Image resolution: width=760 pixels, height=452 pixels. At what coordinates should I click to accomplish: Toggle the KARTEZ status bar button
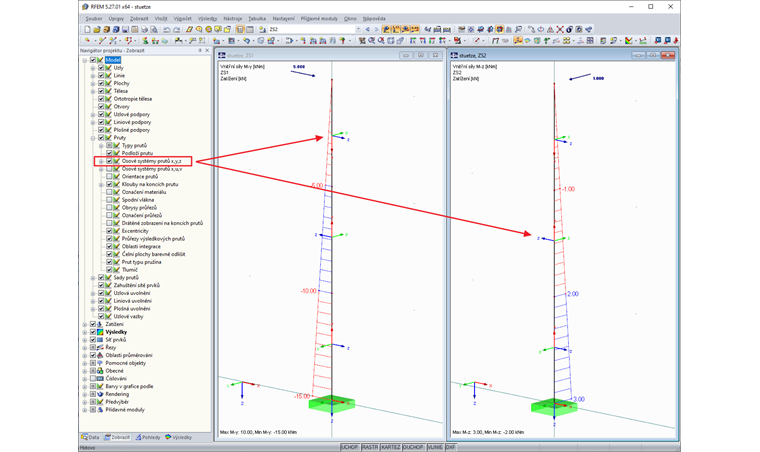[390, 447]
